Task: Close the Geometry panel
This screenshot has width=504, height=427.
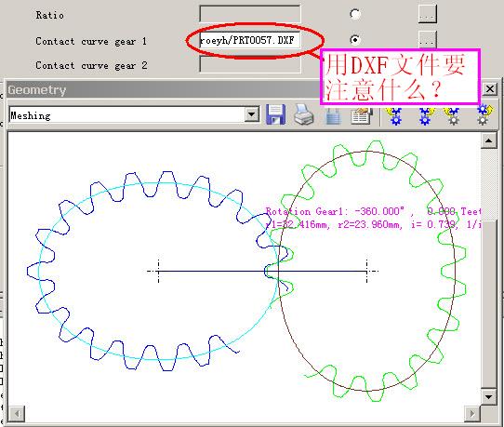Action: [x=489, y=88]
